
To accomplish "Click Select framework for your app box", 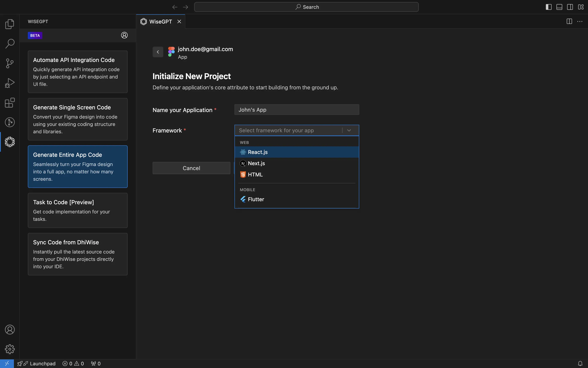I will click(x=297, y=130).
